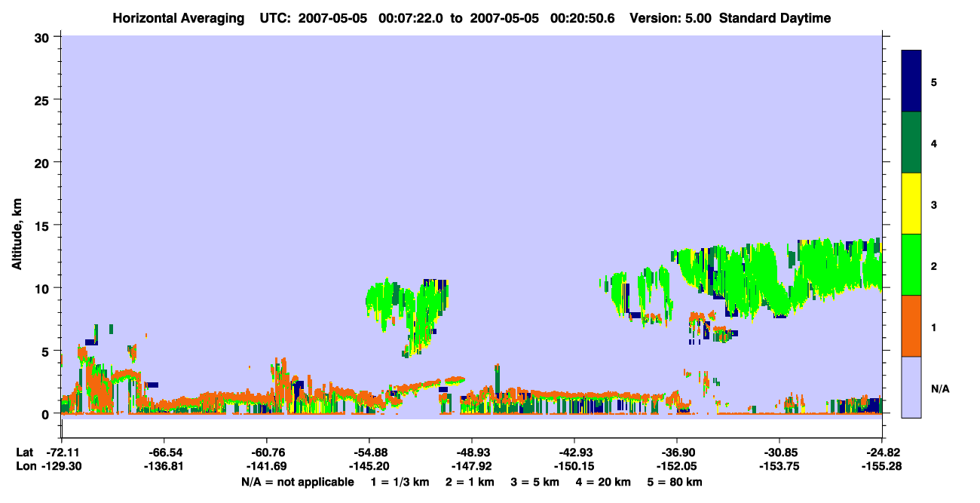Click the longitude value '-141.69'

pyautogui.click(x=267, y=466)
